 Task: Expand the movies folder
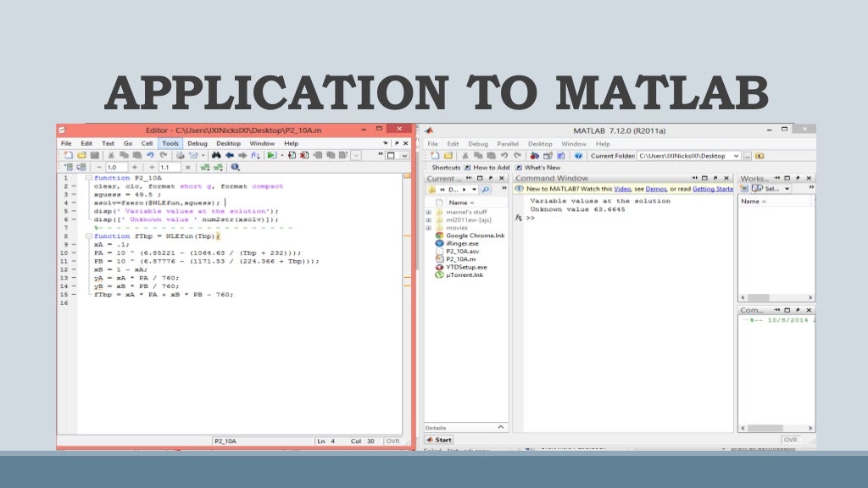pos(428,227)
